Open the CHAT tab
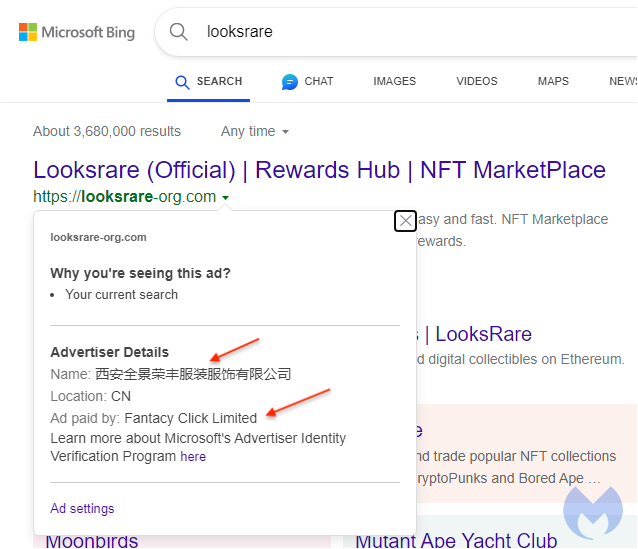This screenshot has width=638, height=549. [308, 81]
